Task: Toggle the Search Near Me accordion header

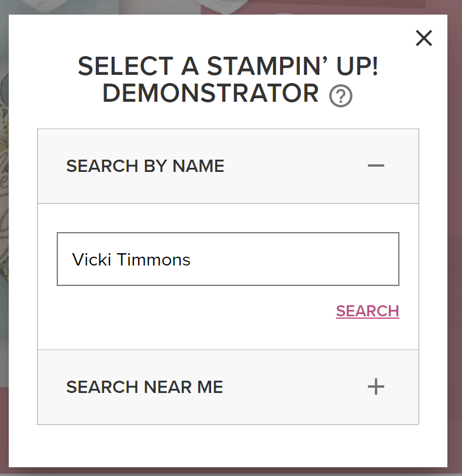Action: pos(227,387)
